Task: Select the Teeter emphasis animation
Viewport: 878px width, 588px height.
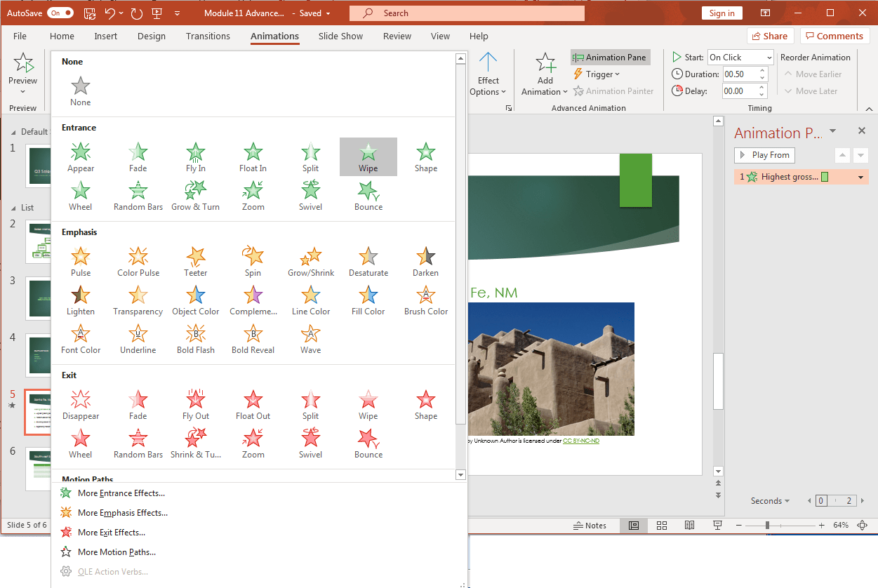Action: click(x=196, y=262)
